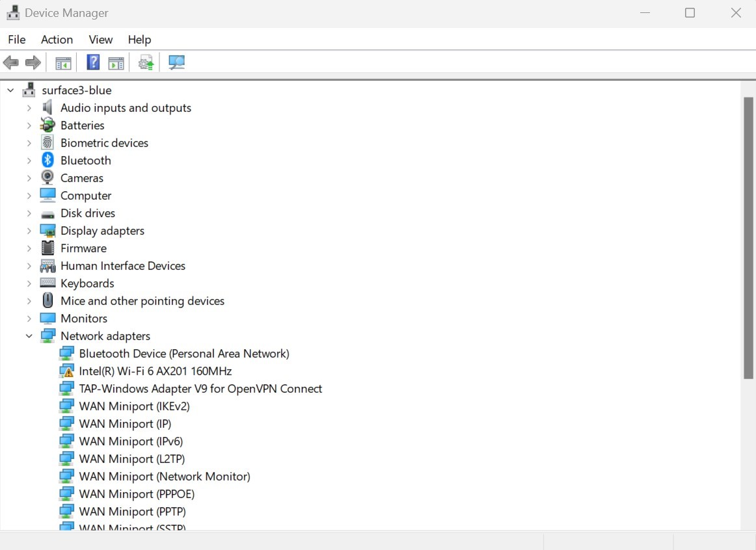The height and width of the screenshot is (550, 756).
Task: Click the Computer category monitor icon
Action: (x=47, y=195)
